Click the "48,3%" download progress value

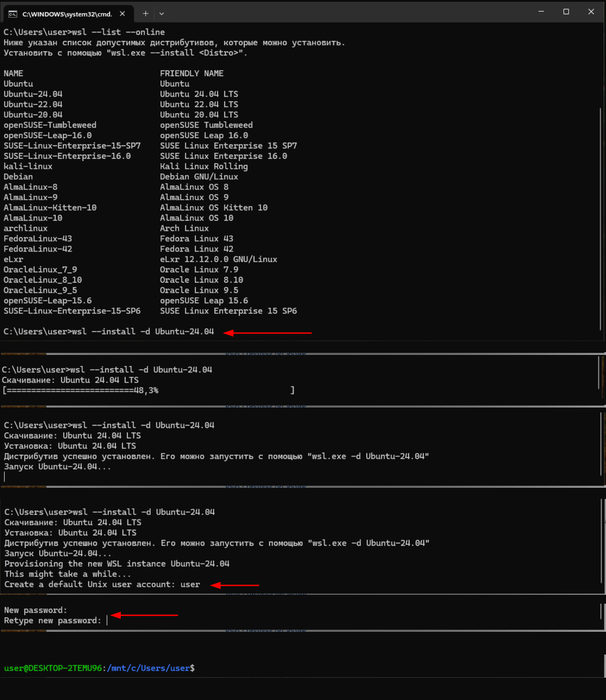(146, 391)
